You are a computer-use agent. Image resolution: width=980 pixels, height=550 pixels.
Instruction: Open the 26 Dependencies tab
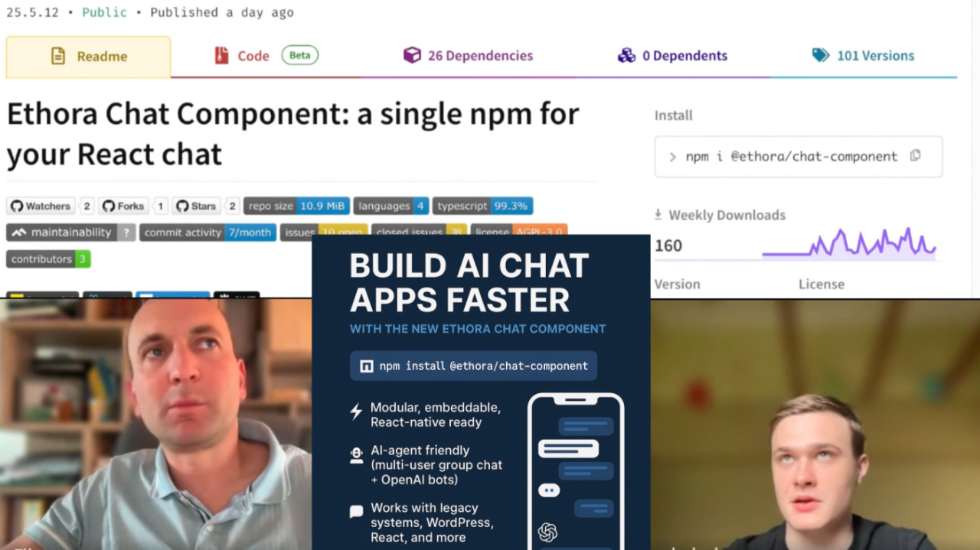(x=468, y=56)
